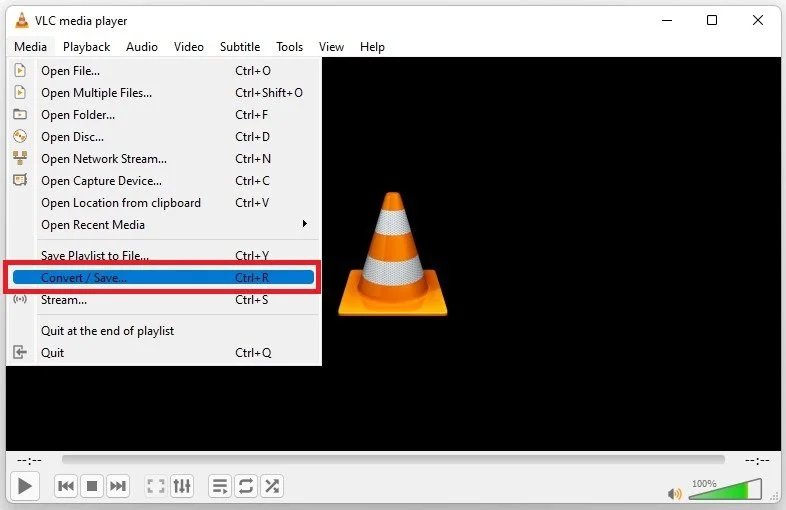Open the Help menu

click(372, 47)
